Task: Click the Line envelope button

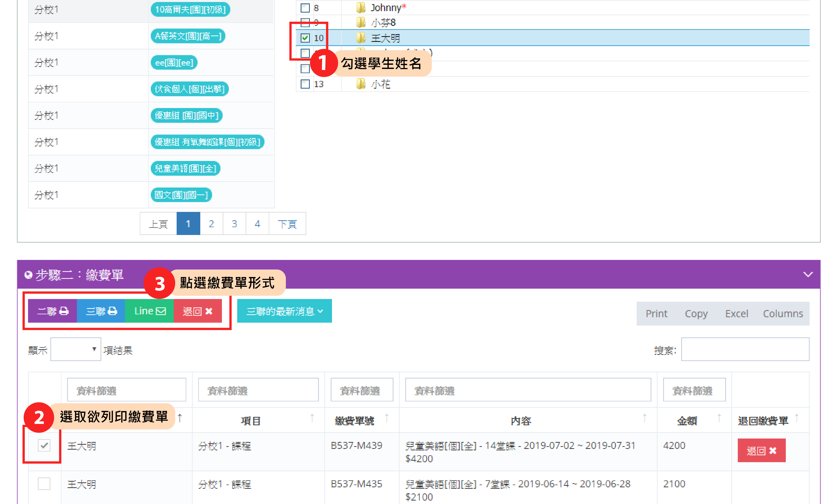Action: tap(150, 311)
